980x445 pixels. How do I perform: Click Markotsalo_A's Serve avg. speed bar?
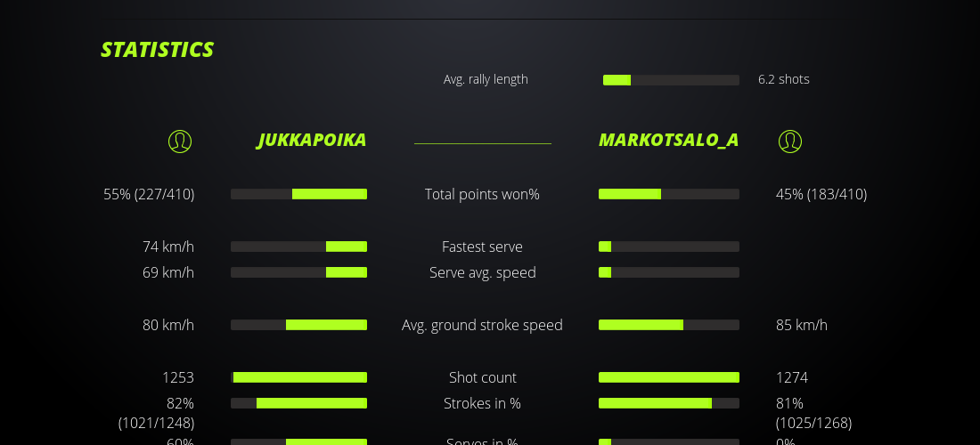pyautogui.click(x=668, y=272)
